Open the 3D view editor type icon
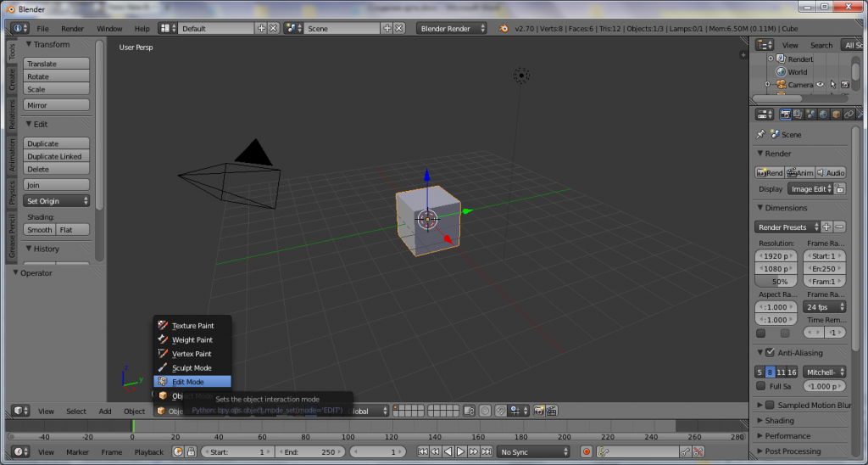The image size is (868, 465). [x=20, y=411]
